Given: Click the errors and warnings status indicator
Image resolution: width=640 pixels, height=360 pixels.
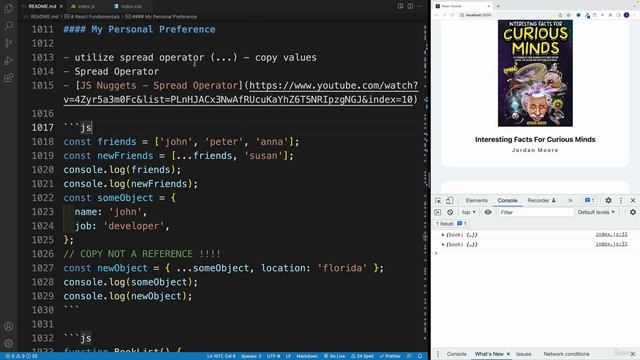Looking at the screenshot, I should tap(22, 356).
